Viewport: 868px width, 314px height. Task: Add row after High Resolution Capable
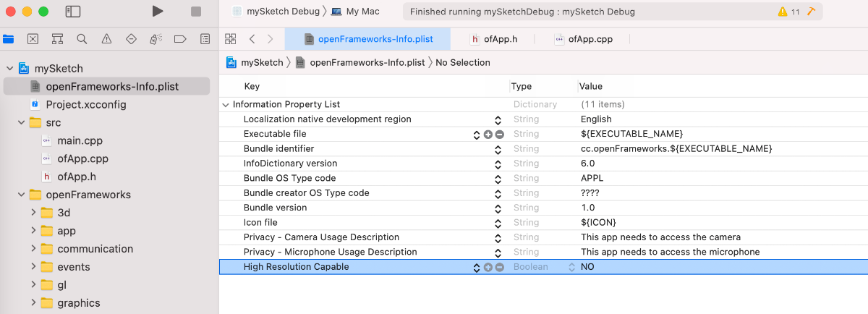click(x=488, y=267)
